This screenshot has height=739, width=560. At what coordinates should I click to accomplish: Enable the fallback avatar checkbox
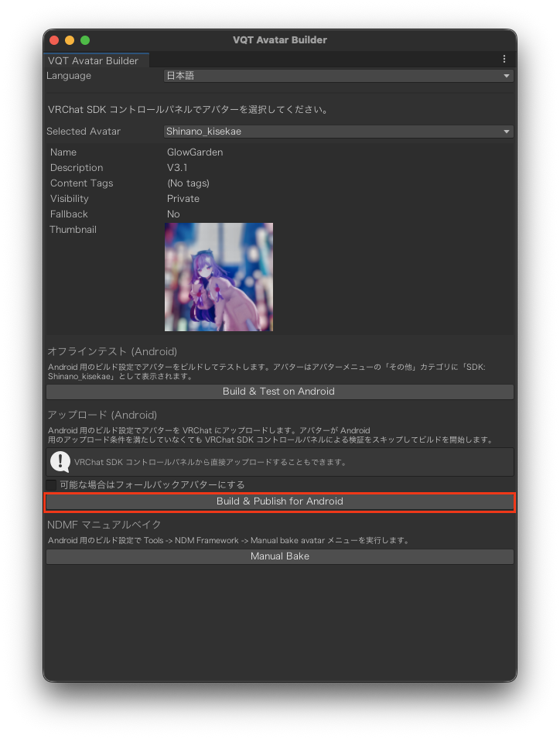52,484
